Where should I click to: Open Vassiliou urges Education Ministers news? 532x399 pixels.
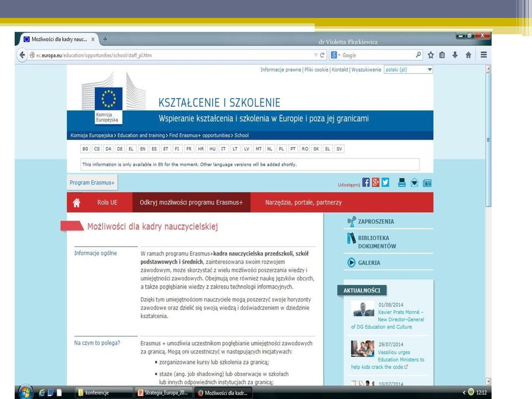pos(387,360)
